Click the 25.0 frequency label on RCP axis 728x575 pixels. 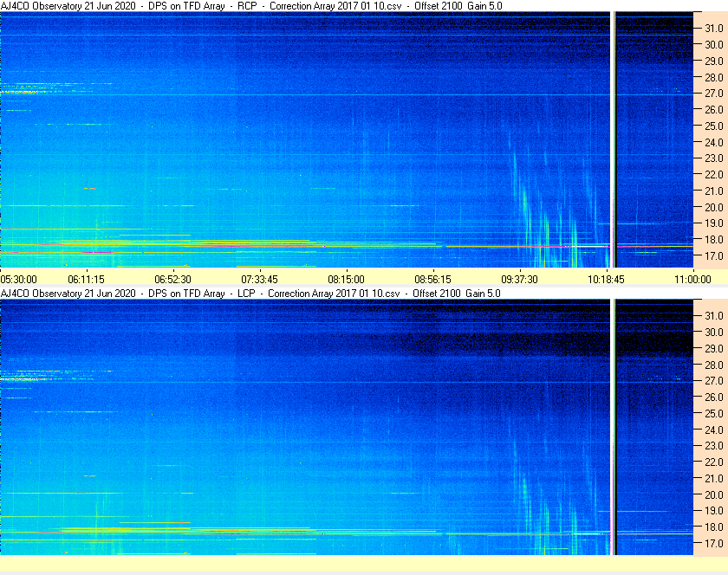point(714,126)
